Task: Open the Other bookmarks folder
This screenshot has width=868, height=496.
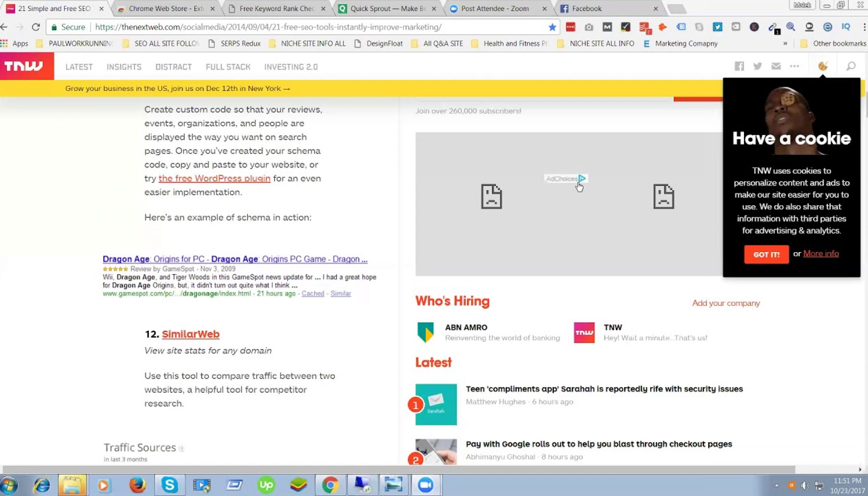Action: pos(833,43)
